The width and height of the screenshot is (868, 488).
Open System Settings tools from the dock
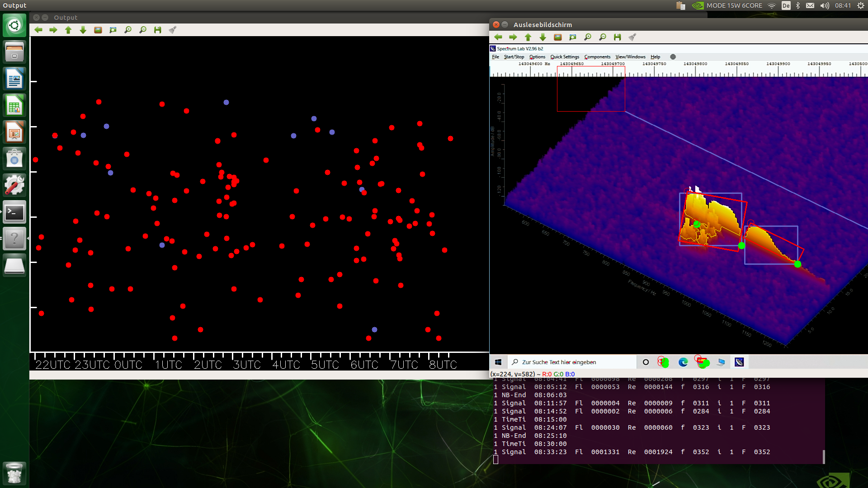tap(14, 186)
